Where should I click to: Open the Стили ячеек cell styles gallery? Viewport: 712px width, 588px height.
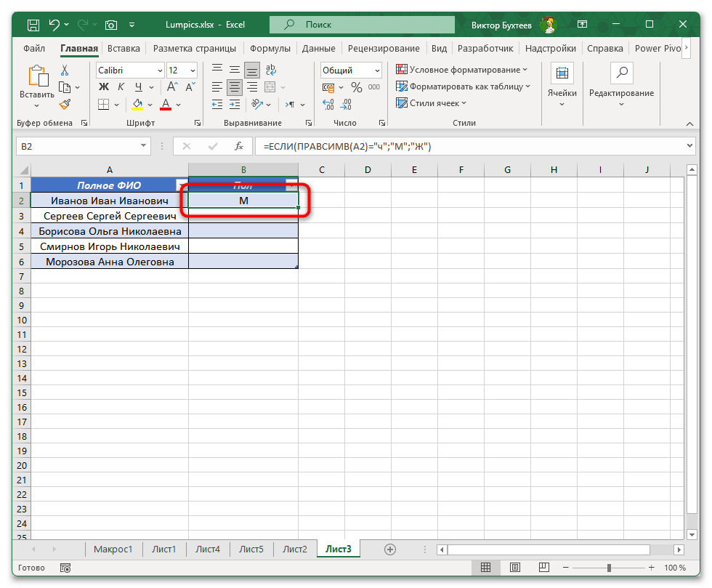point(432,102)
